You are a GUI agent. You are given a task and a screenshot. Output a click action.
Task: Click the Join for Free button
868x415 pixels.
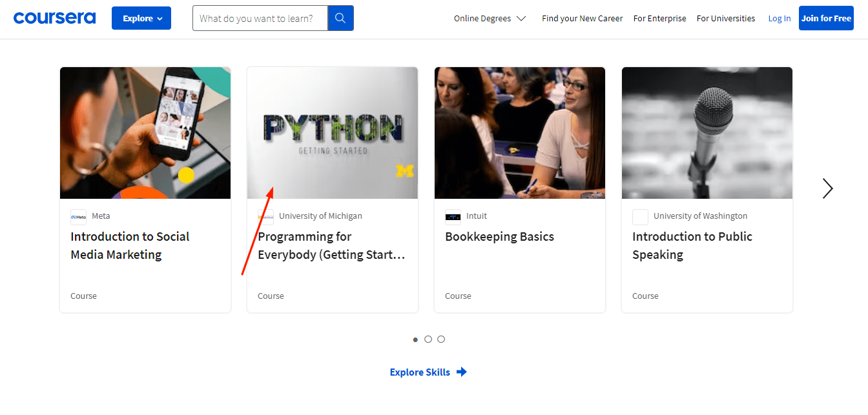(x=826, y=18)
